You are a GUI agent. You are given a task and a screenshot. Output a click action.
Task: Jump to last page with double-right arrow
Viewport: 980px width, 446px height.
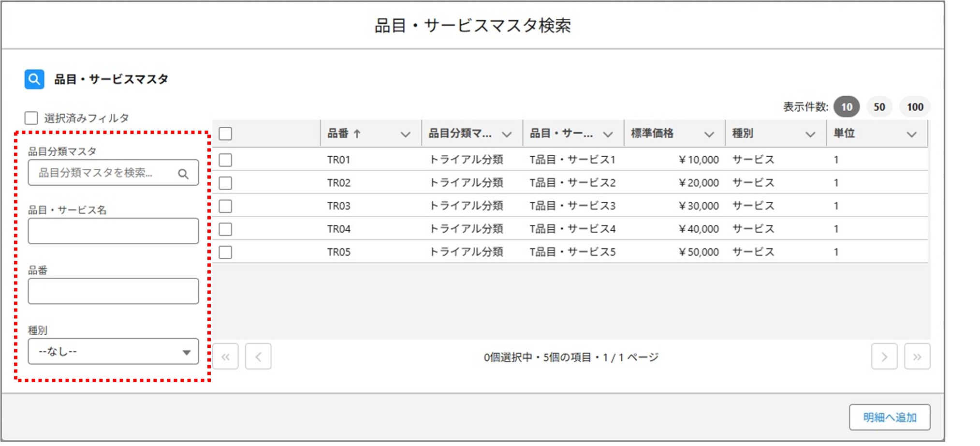click(x=917, y=357)
